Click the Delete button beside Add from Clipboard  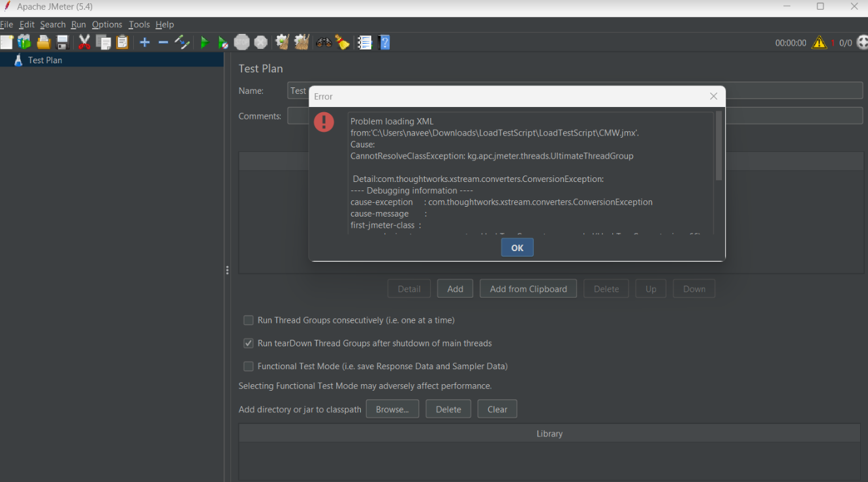pyautogui.click(x=606, y=289)
